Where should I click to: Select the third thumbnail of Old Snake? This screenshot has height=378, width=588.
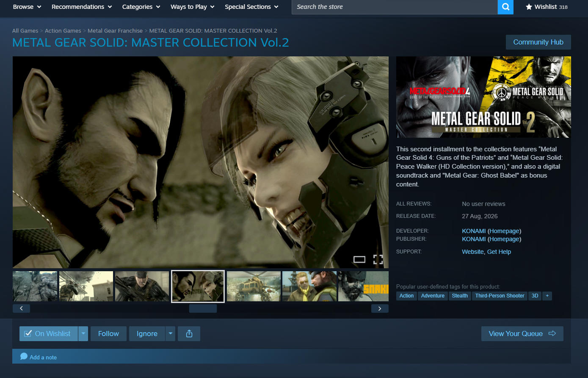click(x=142, y=286)
